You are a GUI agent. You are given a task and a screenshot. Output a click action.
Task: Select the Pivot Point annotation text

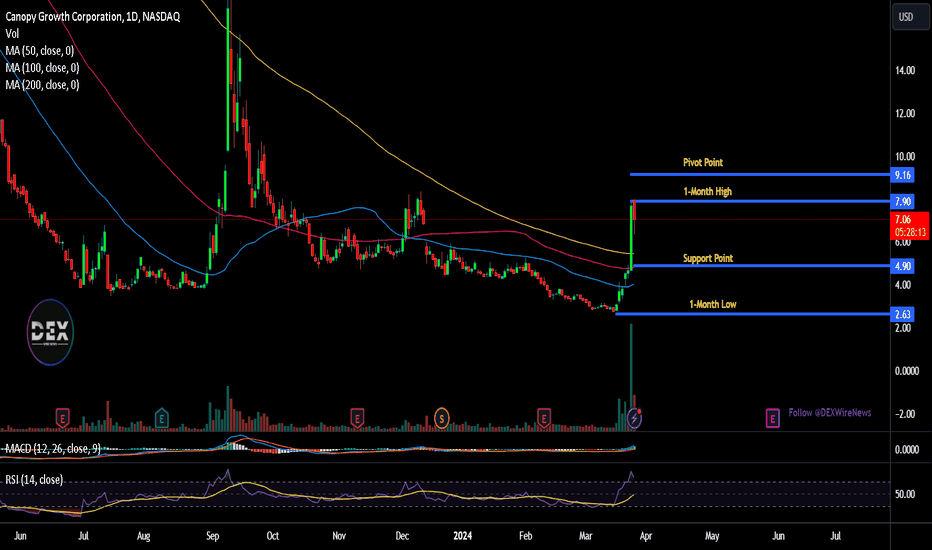pos(703,162)
